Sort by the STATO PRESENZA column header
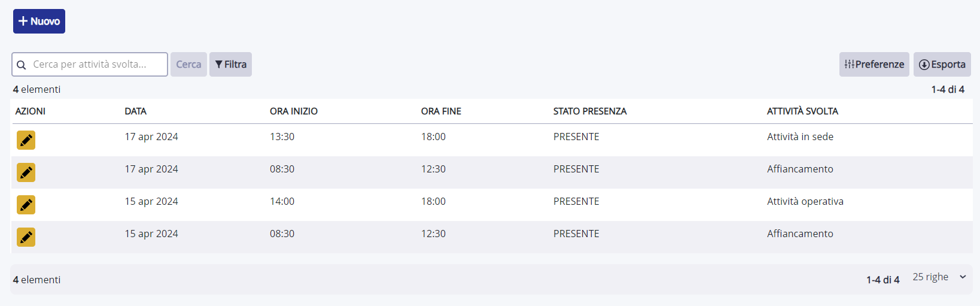This screenshot has width=980, height=306. (590, 111)
